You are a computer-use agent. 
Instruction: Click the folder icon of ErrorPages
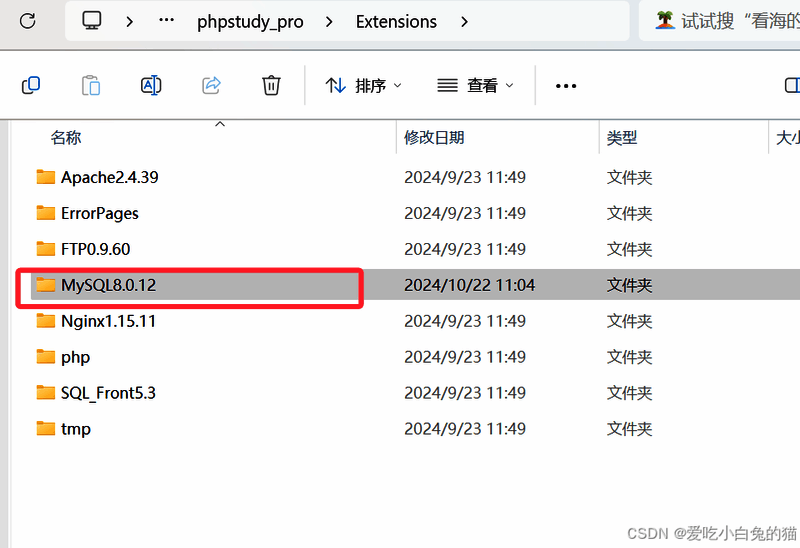(x=45, y=212)
